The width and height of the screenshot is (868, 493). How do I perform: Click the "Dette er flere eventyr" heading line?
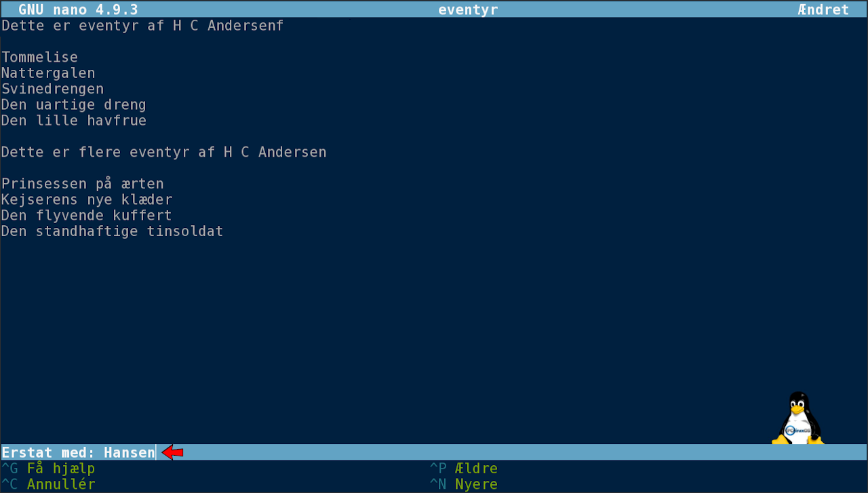(x=164, y=152)
